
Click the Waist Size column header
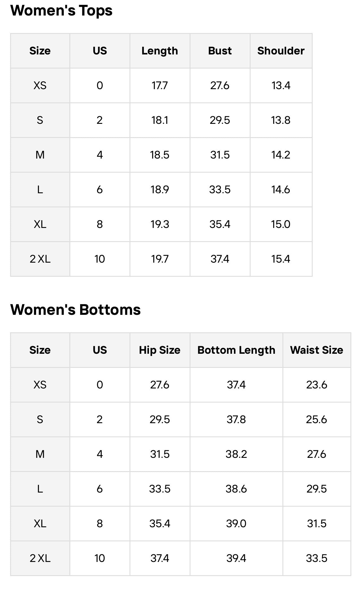pyautogui.click(x=317, y=350)
